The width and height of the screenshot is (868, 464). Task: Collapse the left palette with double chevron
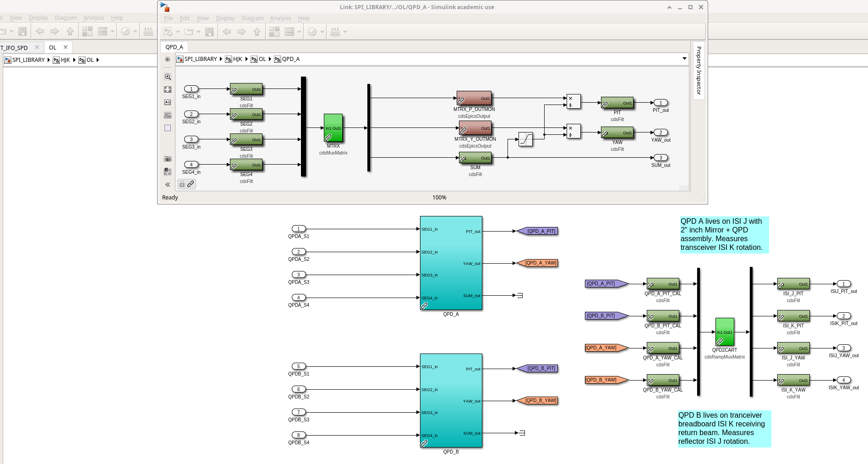[x=168, y=184]
